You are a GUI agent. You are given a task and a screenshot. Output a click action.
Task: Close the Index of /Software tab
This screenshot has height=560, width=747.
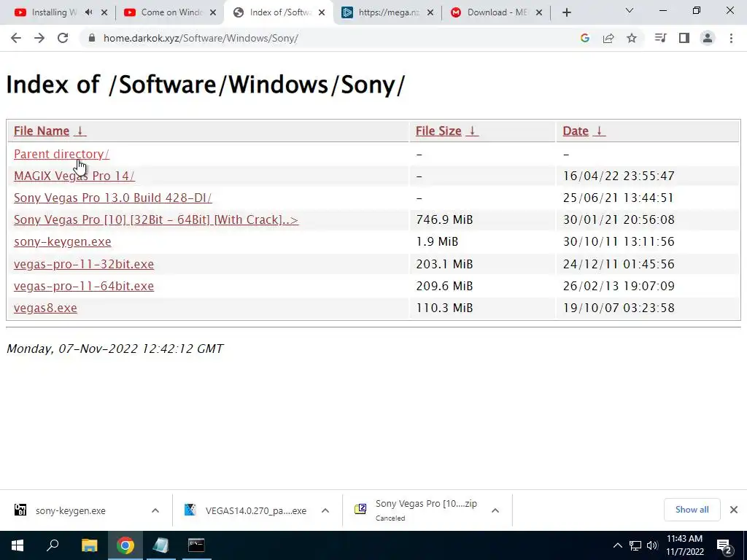point(322,13)
